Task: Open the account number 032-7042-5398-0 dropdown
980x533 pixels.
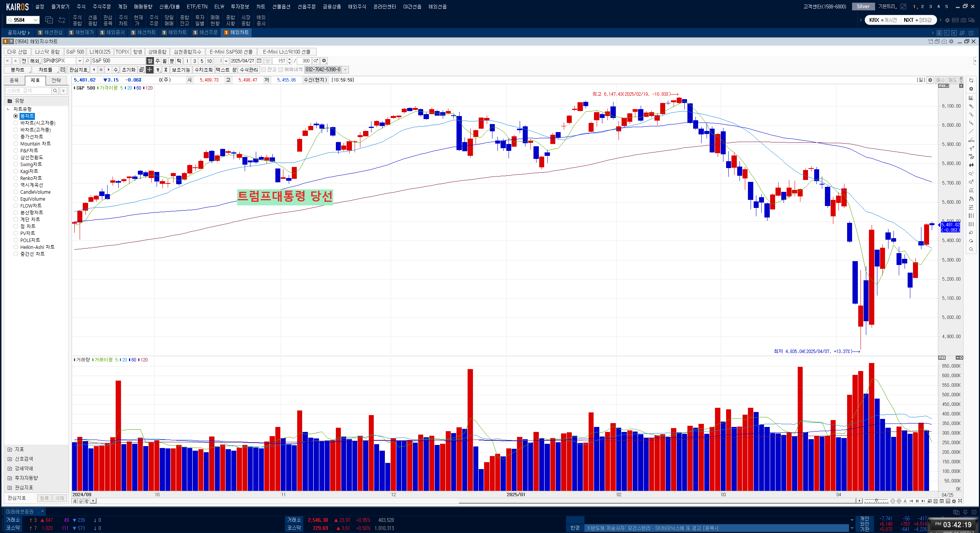Action: pyautogui.click(x=345, y=70)
